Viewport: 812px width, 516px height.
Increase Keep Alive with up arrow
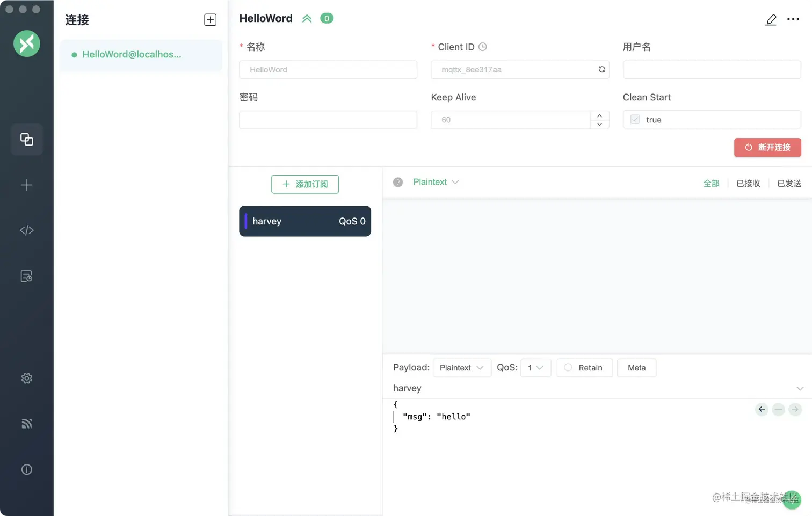click(600, 115)
